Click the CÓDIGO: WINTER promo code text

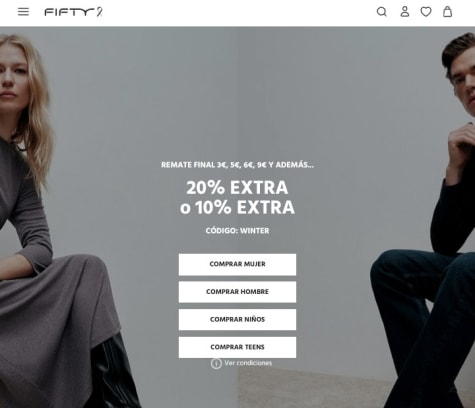click(237, 231)
